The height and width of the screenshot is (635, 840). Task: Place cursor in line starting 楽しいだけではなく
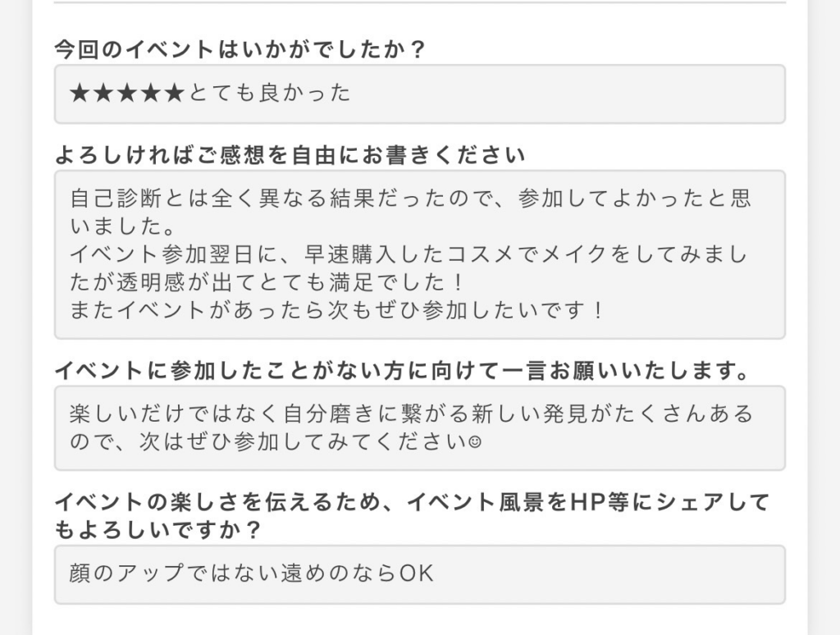coord(412,413)
